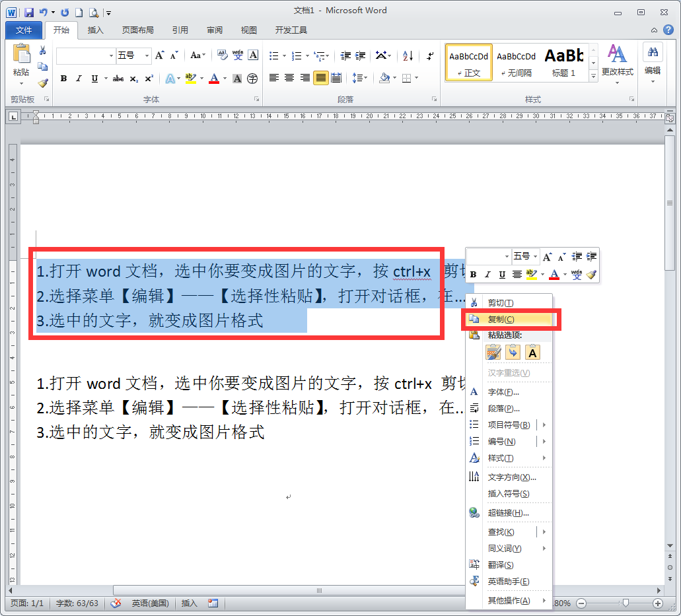Screen dimensions: 681x616
Task: Open Numbering list dropdown arrow
Action: [x=308, y=55]
